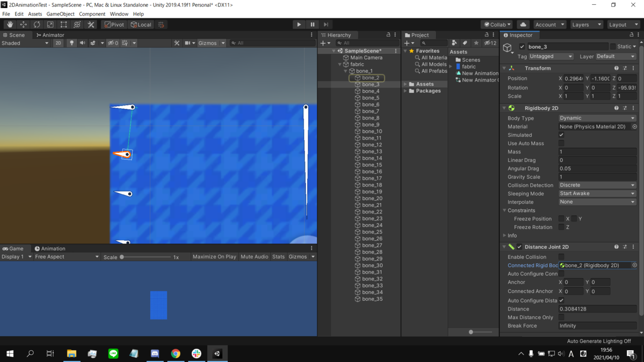Select the Rect tool

[64, 25]
